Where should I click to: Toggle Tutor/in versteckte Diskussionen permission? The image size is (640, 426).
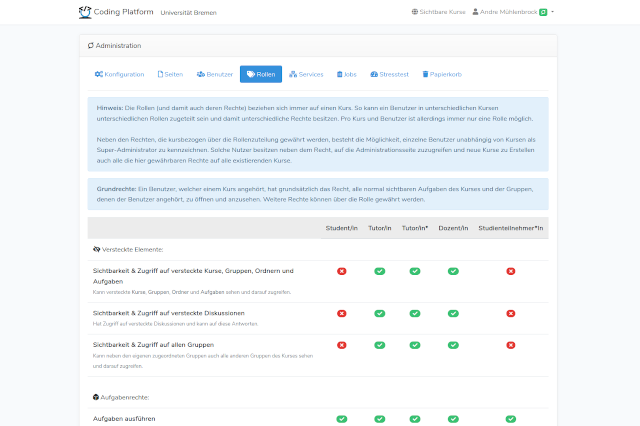point(380,313)
